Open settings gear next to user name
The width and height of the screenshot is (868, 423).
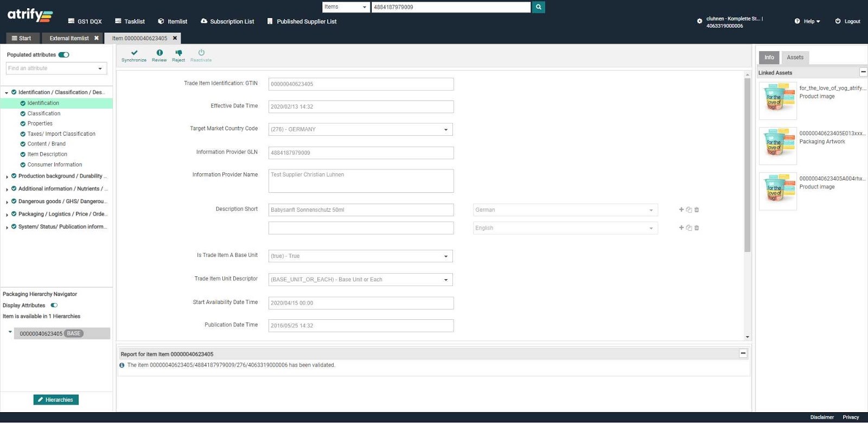point(699,21)
